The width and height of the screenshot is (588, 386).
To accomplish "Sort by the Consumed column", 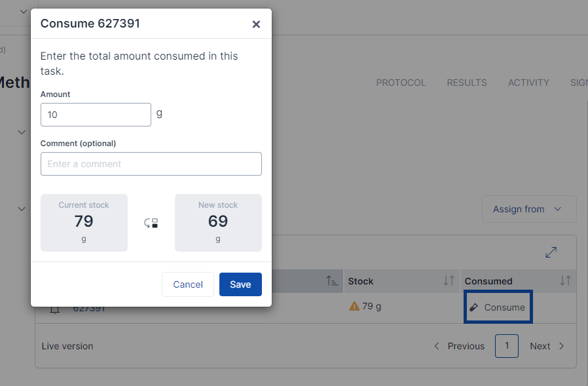I will 566,280.
